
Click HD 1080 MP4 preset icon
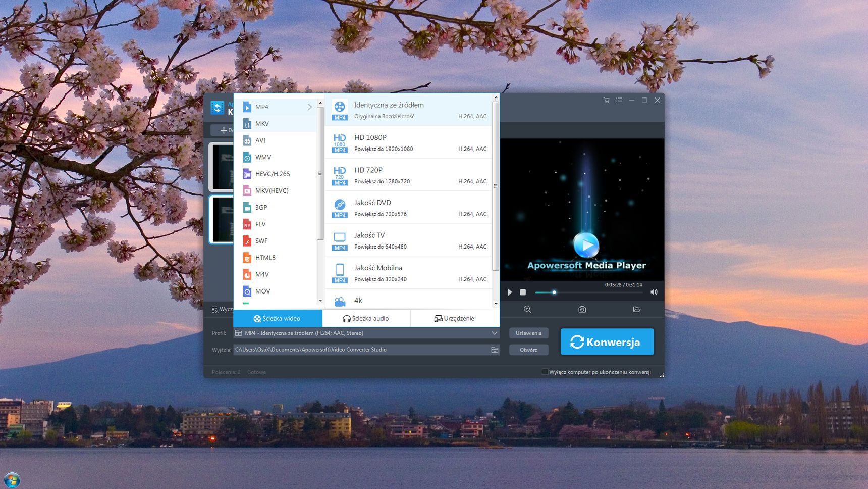coord(340,143)
